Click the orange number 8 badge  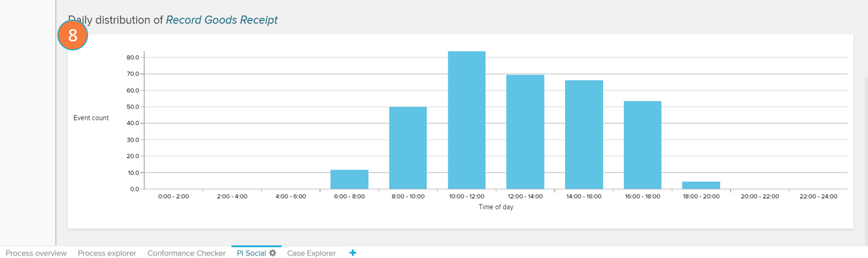click(73, 35)
